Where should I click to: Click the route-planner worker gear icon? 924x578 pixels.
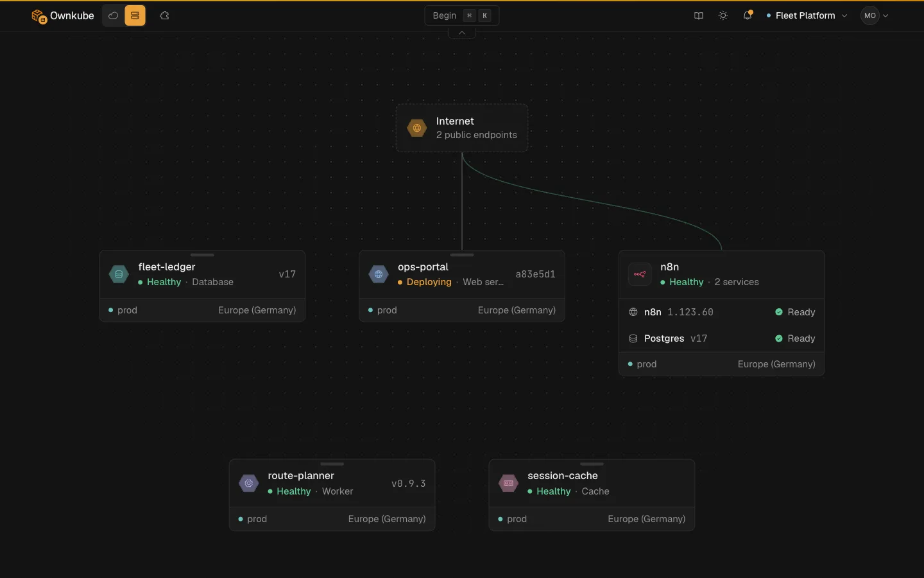pos(248,483)
